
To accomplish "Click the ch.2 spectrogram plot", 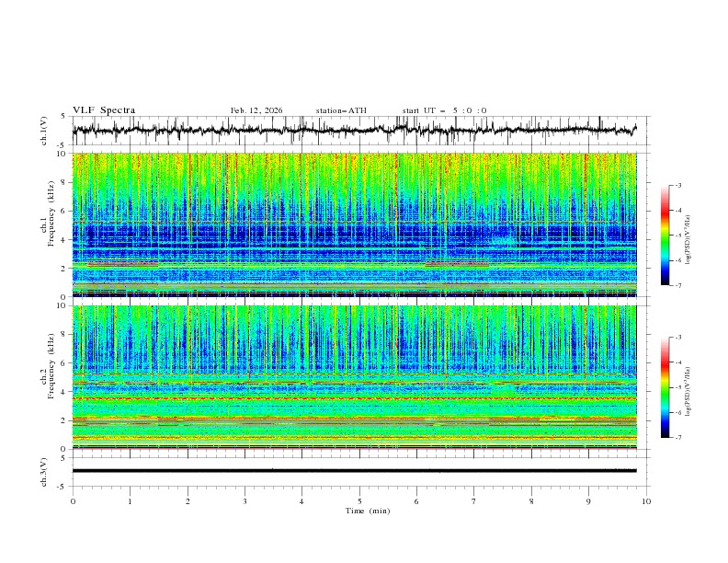I will (x=354, y=377).
